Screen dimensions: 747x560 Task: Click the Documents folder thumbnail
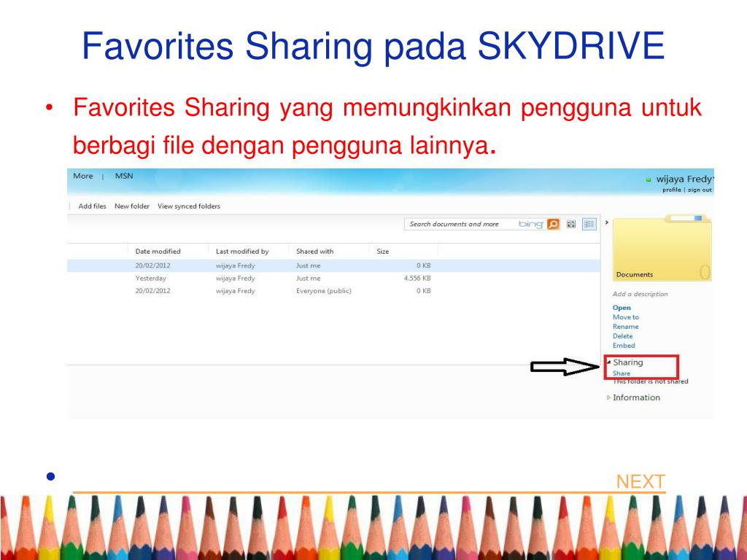(x=662, y=249)
